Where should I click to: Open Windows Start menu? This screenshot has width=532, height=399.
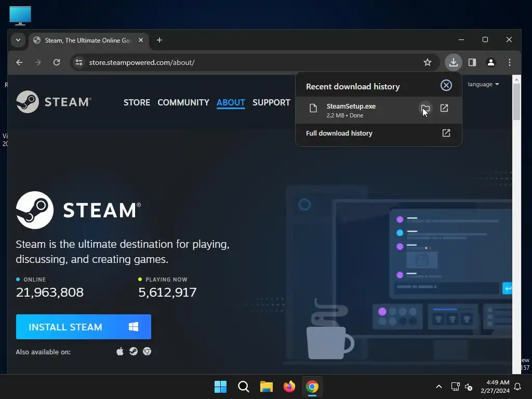(x=220, y=387)
